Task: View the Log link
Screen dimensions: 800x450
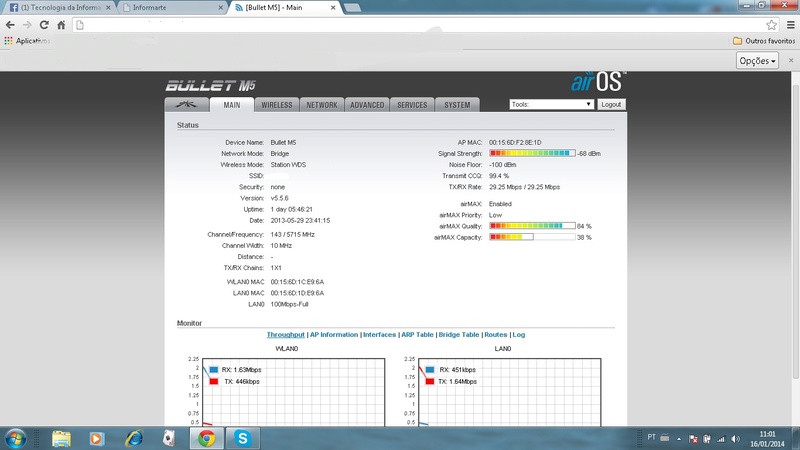Action: pos(518,335)
